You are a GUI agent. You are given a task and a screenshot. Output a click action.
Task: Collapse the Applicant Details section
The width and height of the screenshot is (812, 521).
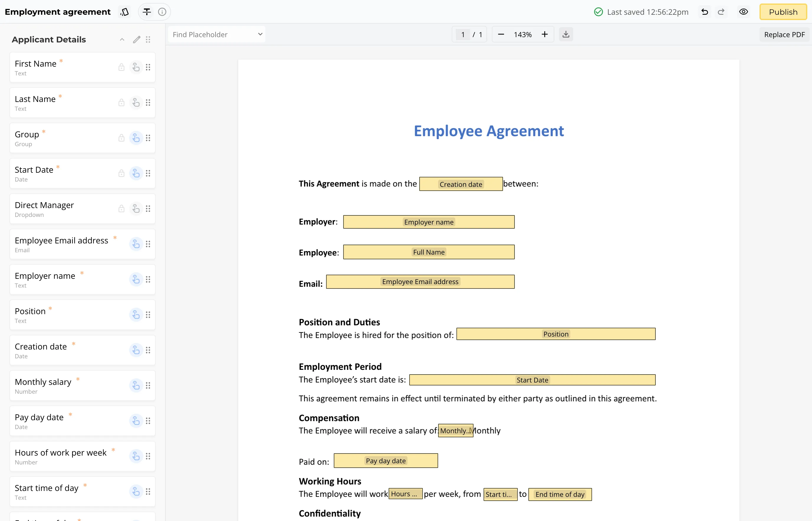pos(122,39)
